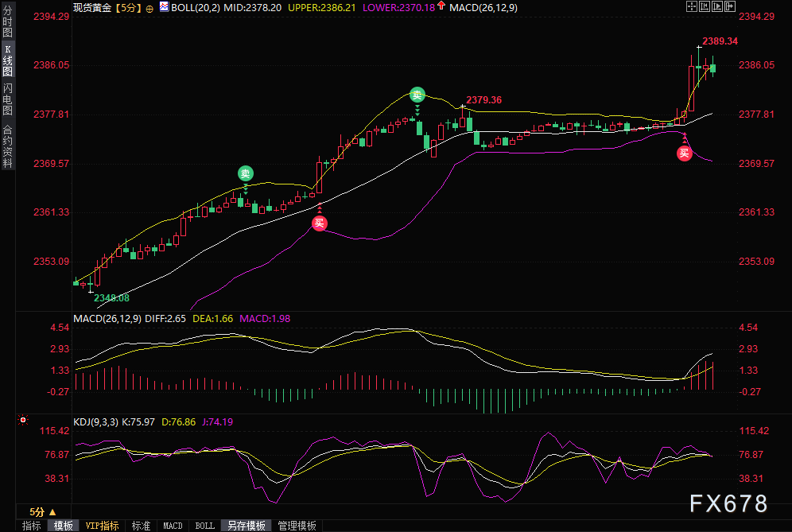Click the MID:2378.20 value
Viewport: 792px width, 532px height.
coord(253,8)
